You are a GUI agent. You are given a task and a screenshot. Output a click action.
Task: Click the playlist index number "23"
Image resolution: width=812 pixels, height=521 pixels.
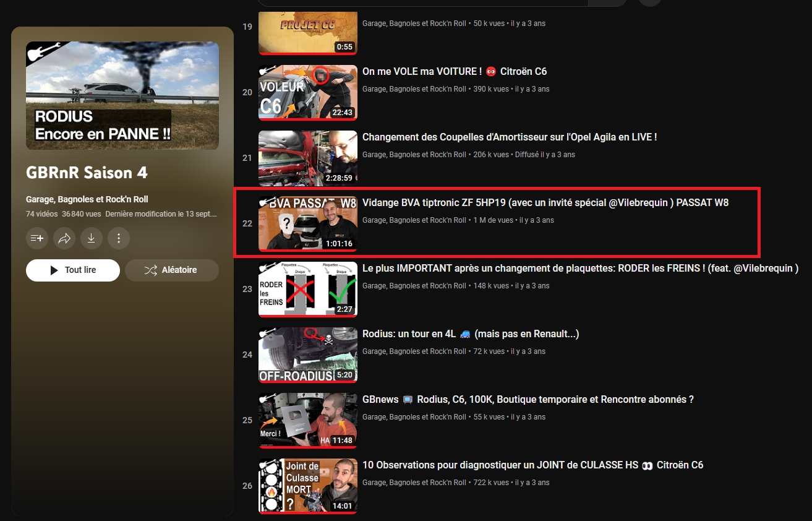247,289
